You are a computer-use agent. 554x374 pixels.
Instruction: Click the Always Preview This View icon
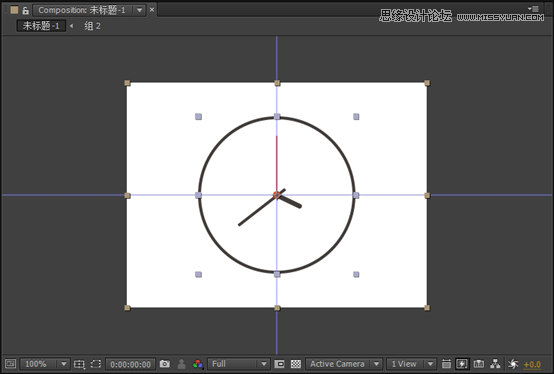click(x=10, y=364)
